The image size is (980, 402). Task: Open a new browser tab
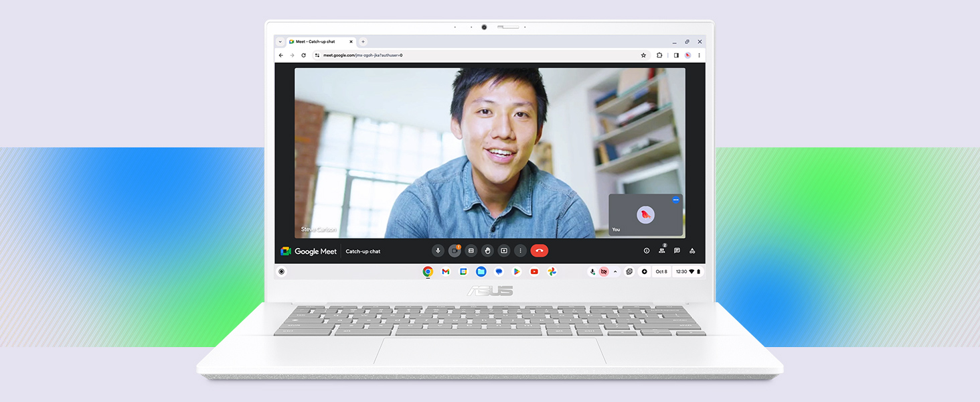coord(363,42)
